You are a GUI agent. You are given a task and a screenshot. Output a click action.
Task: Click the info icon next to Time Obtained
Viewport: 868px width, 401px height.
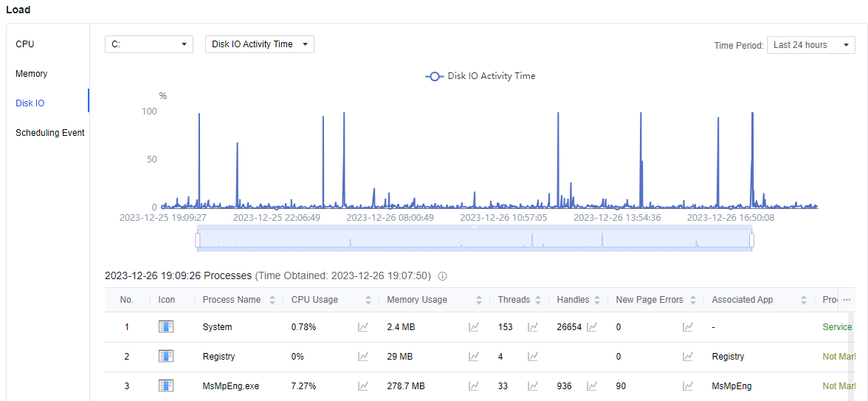pyautogui.click(x=443, y=276)
